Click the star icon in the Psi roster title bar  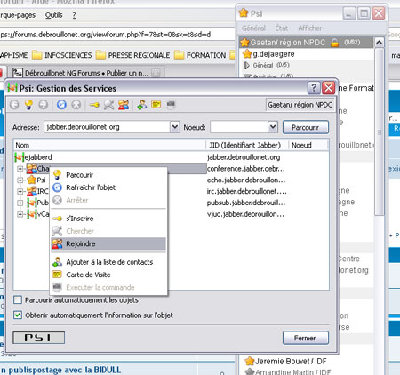click(x=243, y=13)
